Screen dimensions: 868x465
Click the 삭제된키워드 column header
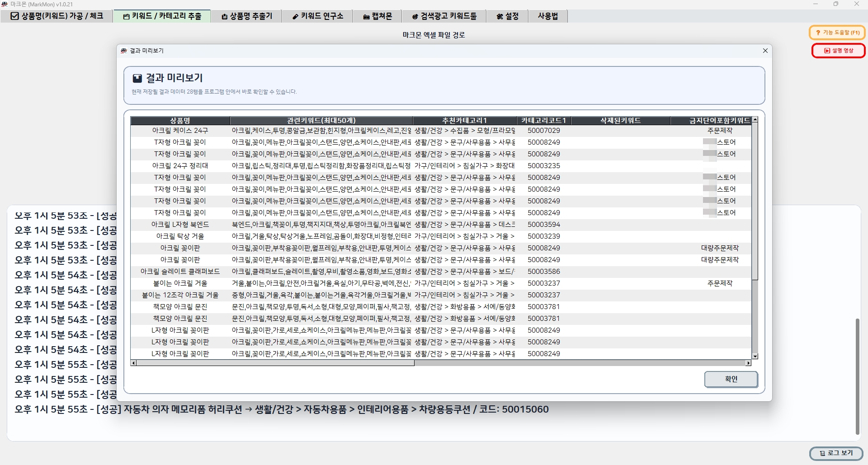620,121
